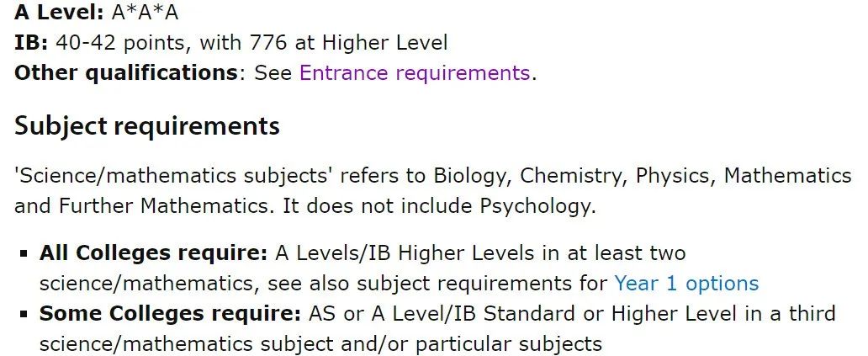Click the A*A*A grade text
Viewport: 868px width, 356px height.
tap(145, 12)
